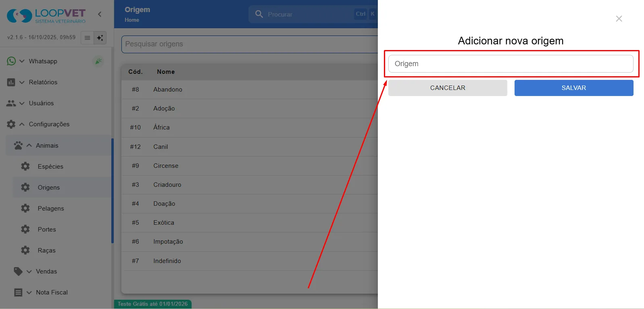Click the CANCELAR button
644x309 pixels.
448,88
